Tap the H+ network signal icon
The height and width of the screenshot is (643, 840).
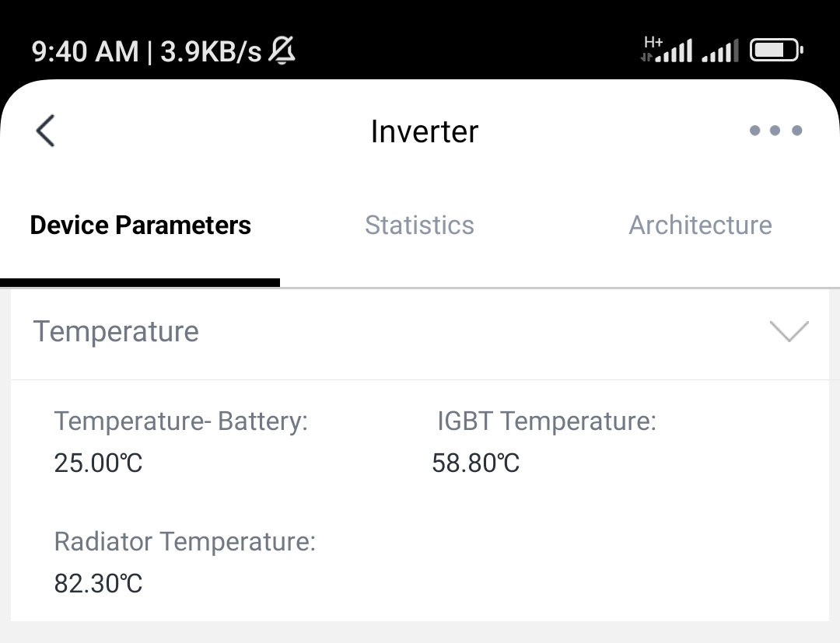click(667, 50)
